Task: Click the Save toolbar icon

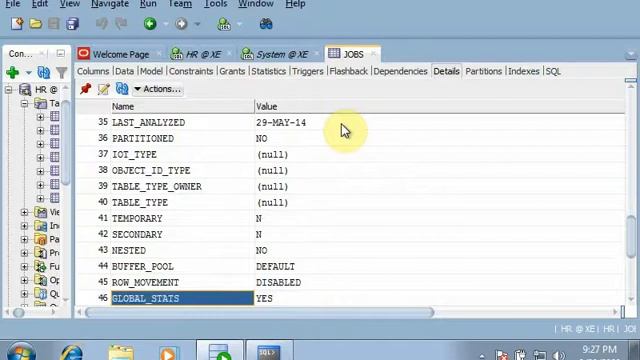Action: tap(54, 24)
